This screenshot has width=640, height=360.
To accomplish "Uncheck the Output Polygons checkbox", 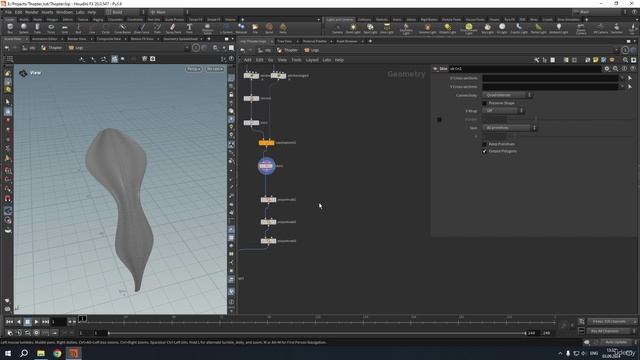I will [x=484, y=151].
